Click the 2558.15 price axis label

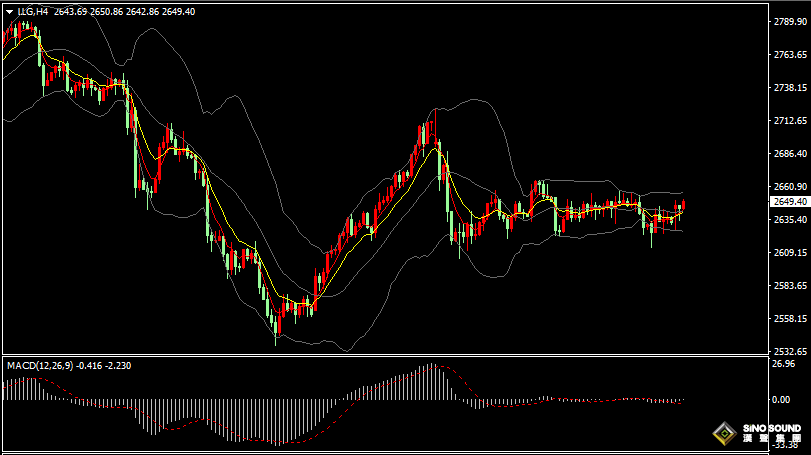tap(790, 318)
